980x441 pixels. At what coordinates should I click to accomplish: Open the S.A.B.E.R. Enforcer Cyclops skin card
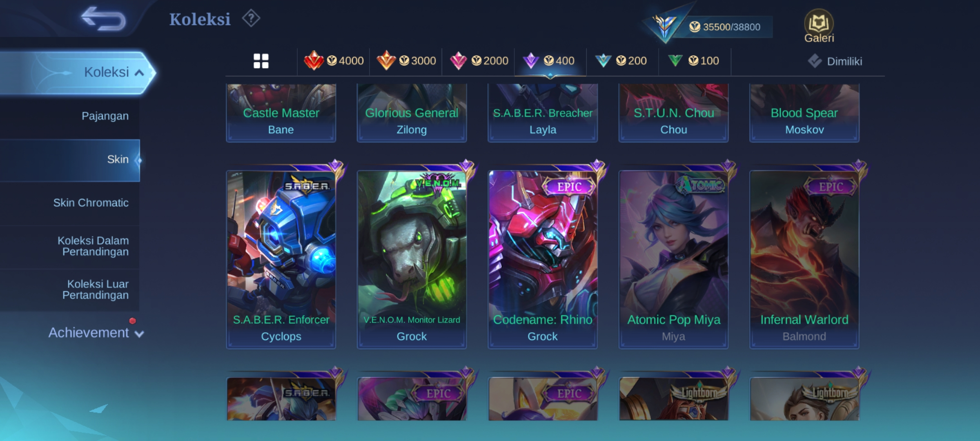[x=281, y=259]
